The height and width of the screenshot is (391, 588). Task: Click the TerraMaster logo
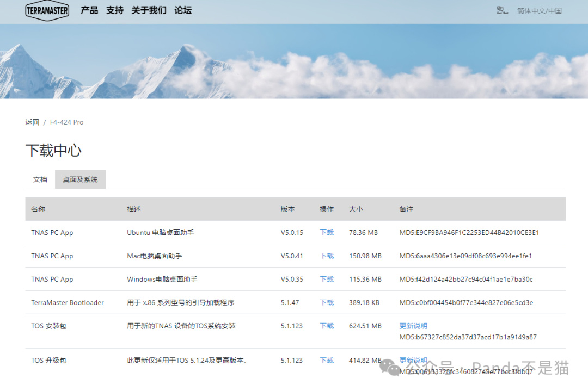[x=47, y=10]
